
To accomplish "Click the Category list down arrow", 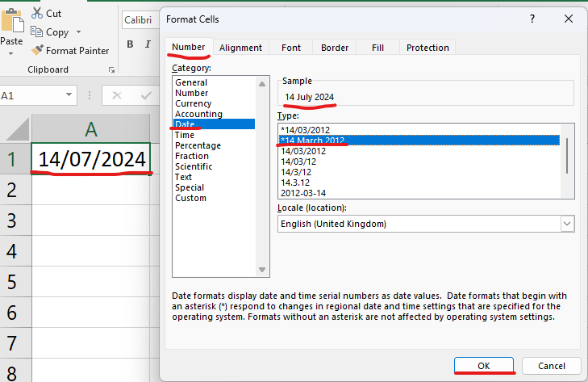I will tap(262, 270).
